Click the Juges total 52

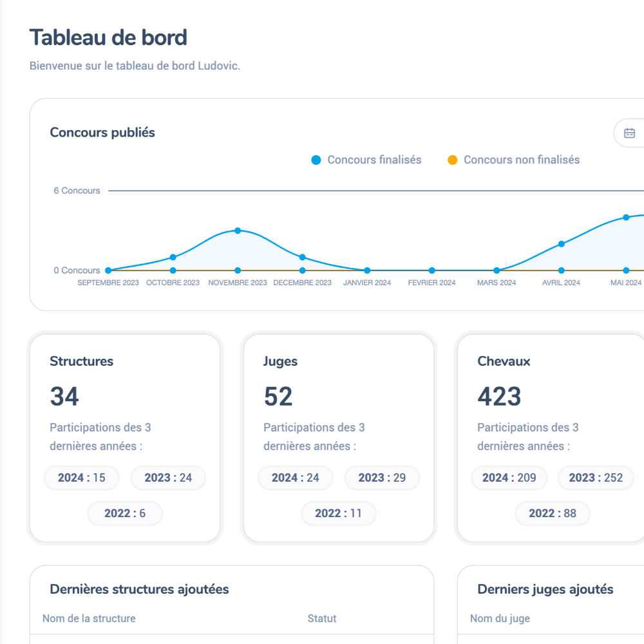click(x=278, y=396)
